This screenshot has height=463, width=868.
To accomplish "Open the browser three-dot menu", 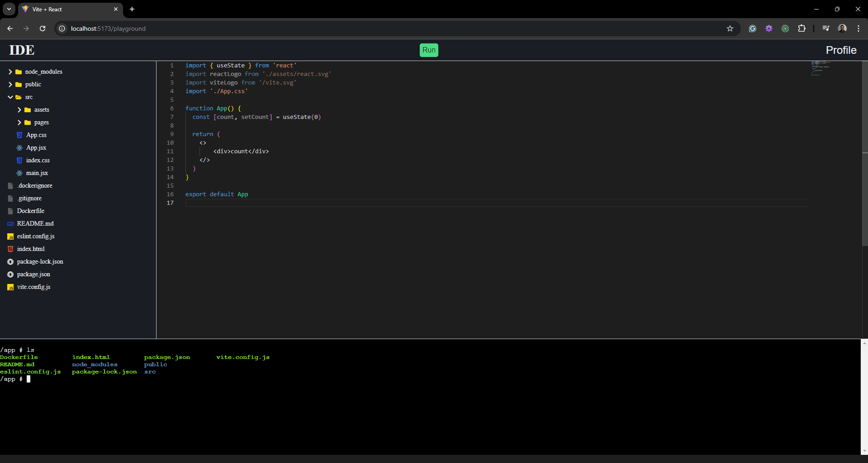I will coord(859,28).
